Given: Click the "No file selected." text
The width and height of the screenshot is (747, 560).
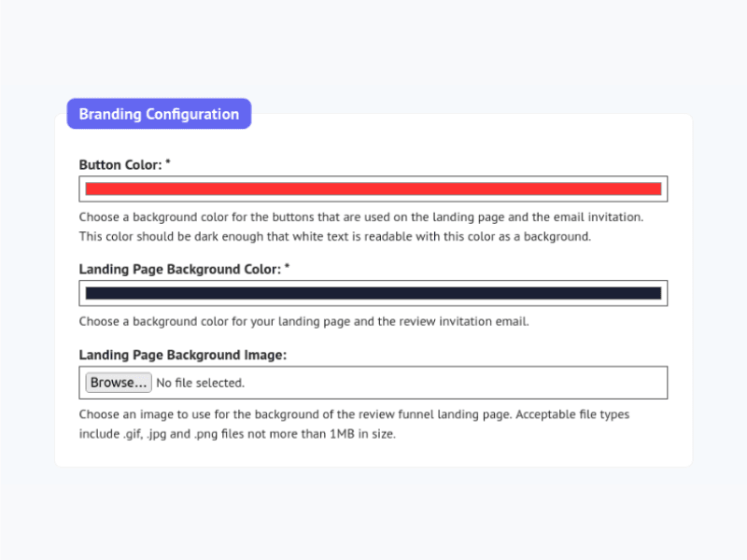Looking at the screenshot, I should point(200,383).
